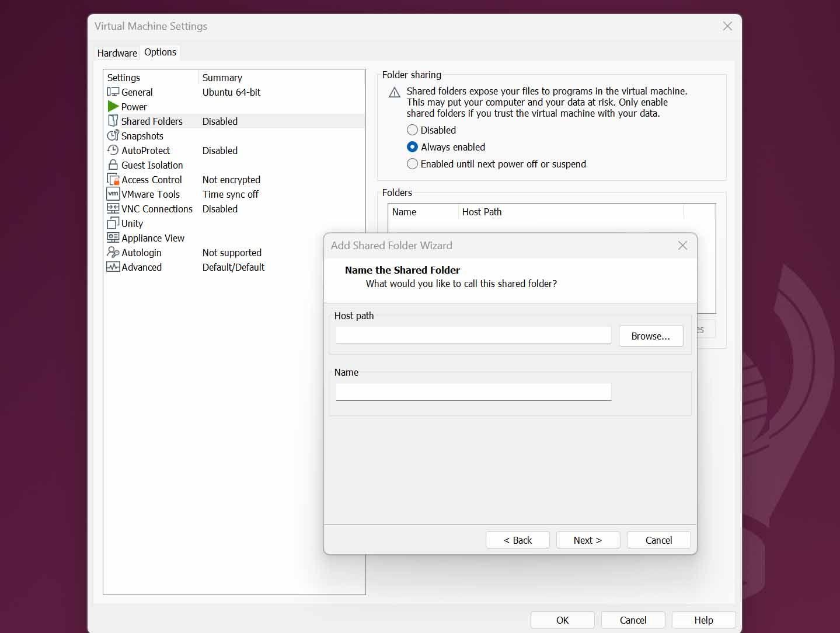
Task: Click the VNC Connections icon
Action: [113, 208]
